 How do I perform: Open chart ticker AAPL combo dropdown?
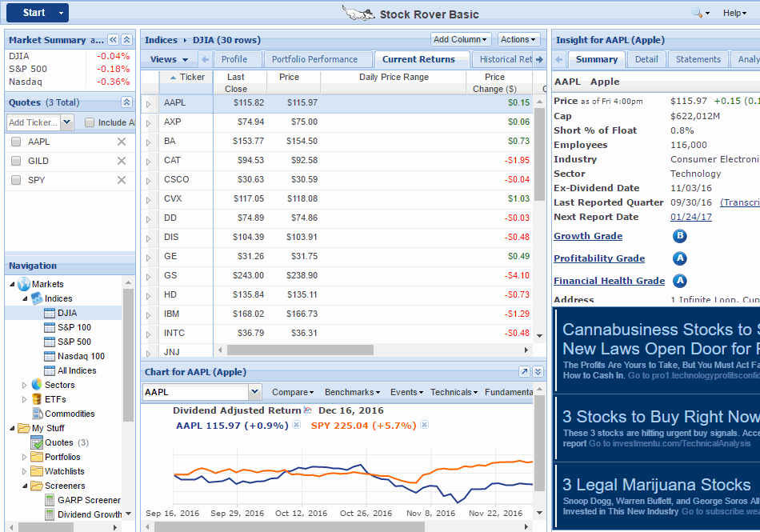tap(255, 392)
